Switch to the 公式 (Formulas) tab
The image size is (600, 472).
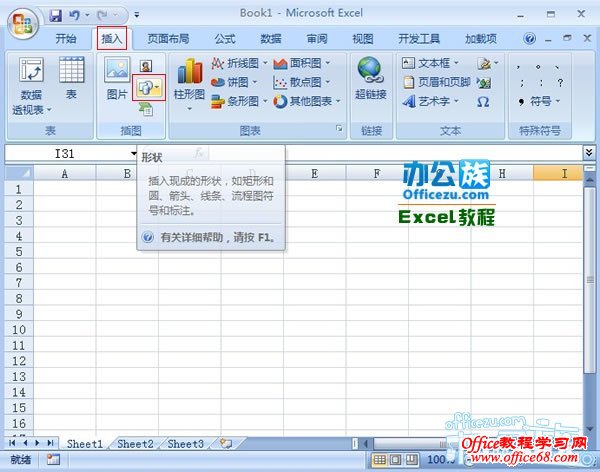tap(225, 39)
